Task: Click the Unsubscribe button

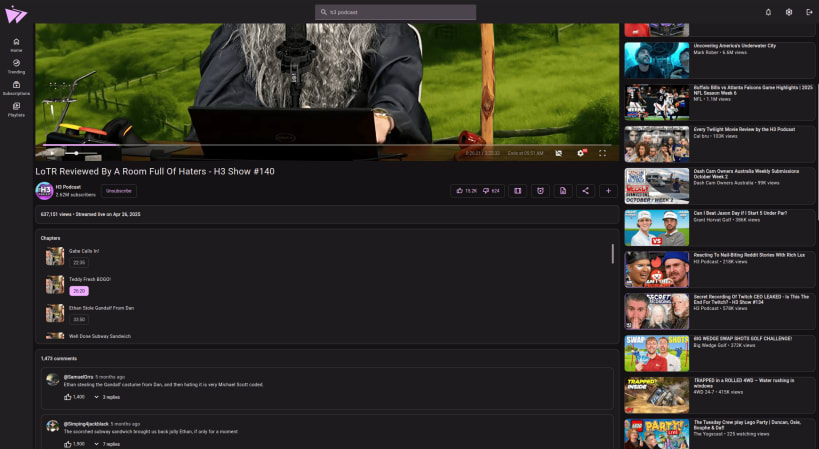Action: [x=119, y=191]
